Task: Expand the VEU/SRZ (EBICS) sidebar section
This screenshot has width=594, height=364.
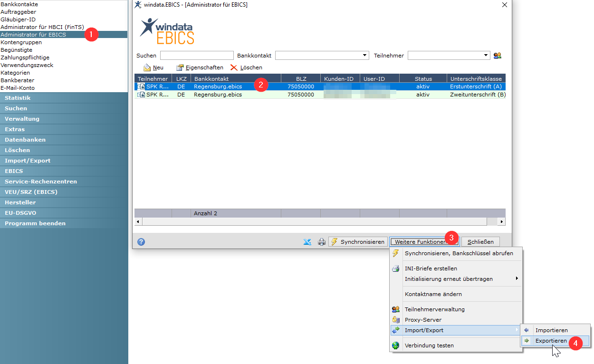Action: click(x=64, y=192)
